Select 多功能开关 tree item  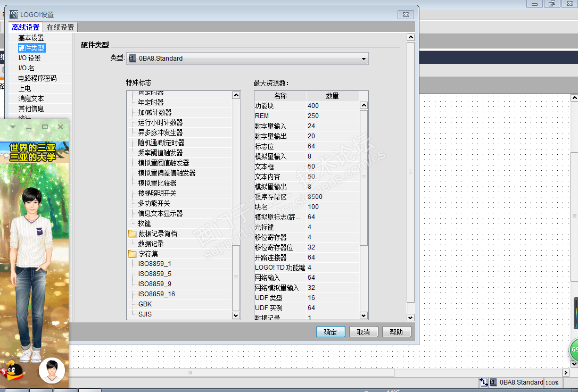(x=154, y=203)
